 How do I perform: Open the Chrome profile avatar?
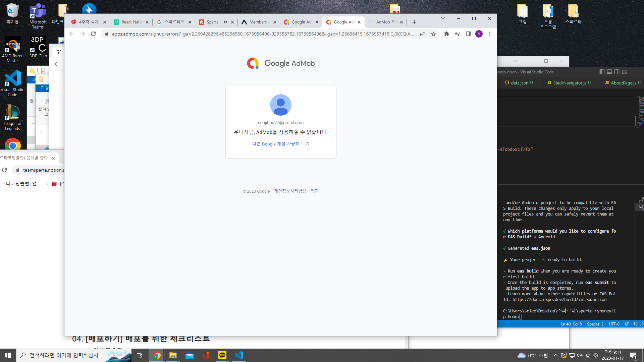coord(479,34)
